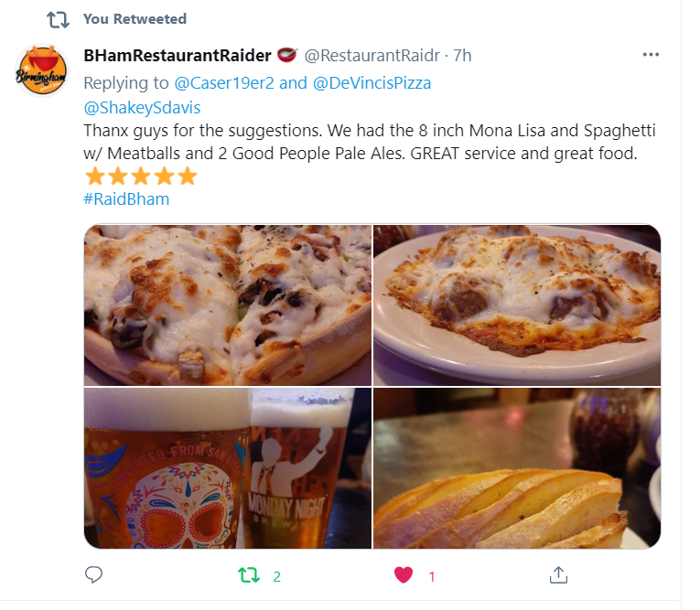Open BHamRestaurantRaider display name link
The image size is (700, 610).
[x=178, y=56]
